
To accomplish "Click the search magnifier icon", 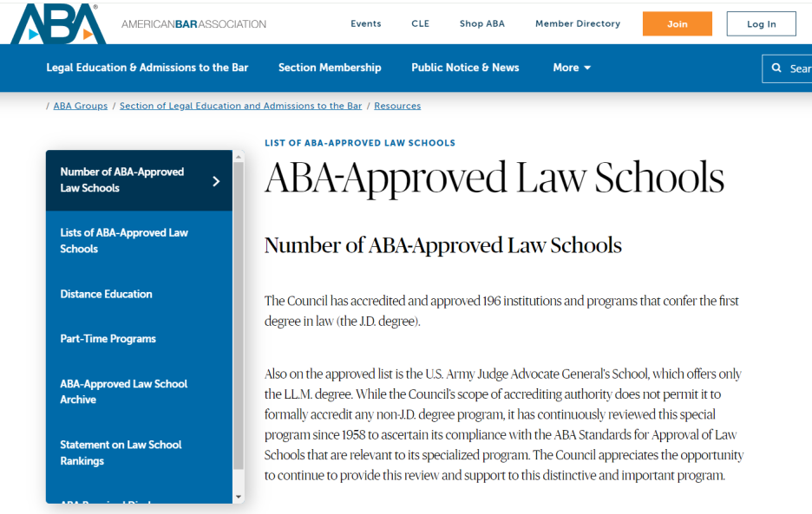I will pos(776,68).
